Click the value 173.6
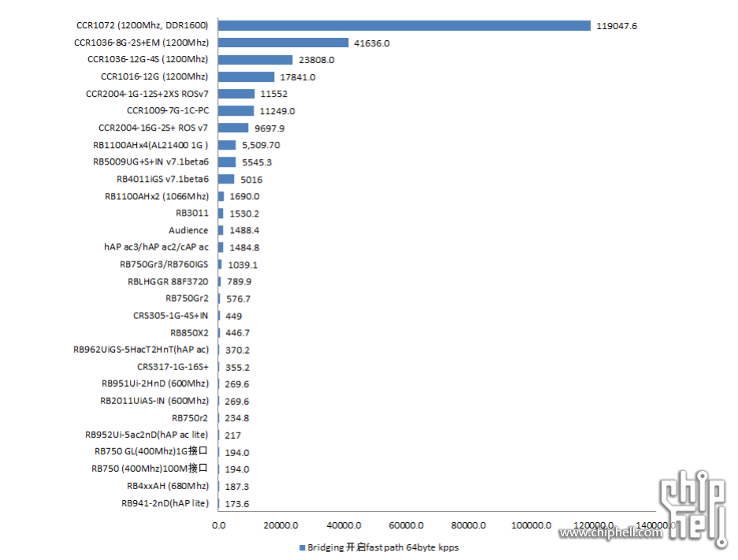The image size is (738, 560). pos(237,504)
